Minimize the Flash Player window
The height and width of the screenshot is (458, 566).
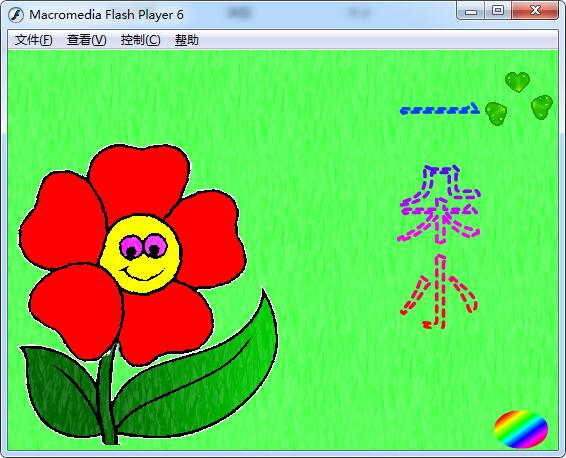(x=471, y=11)
